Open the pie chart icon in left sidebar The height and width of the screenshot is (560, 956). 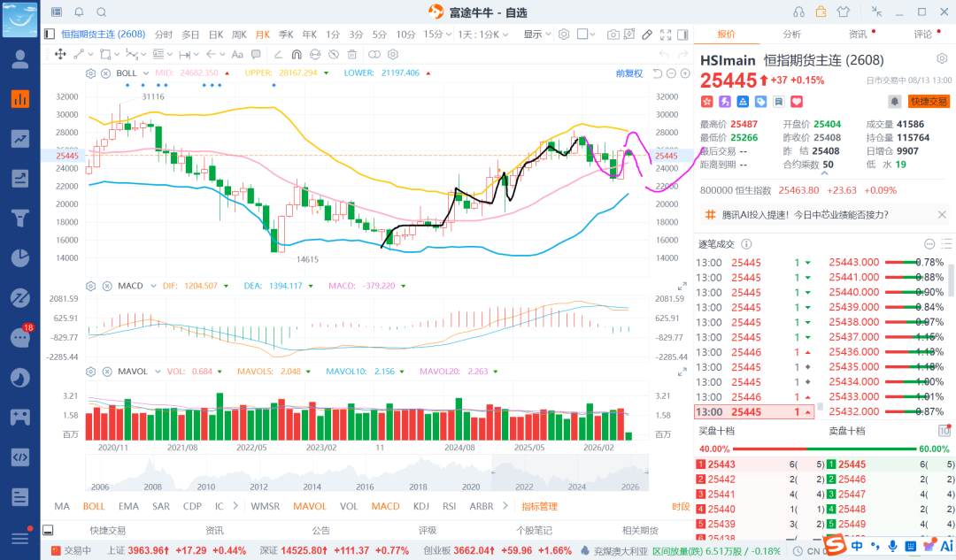20,258
